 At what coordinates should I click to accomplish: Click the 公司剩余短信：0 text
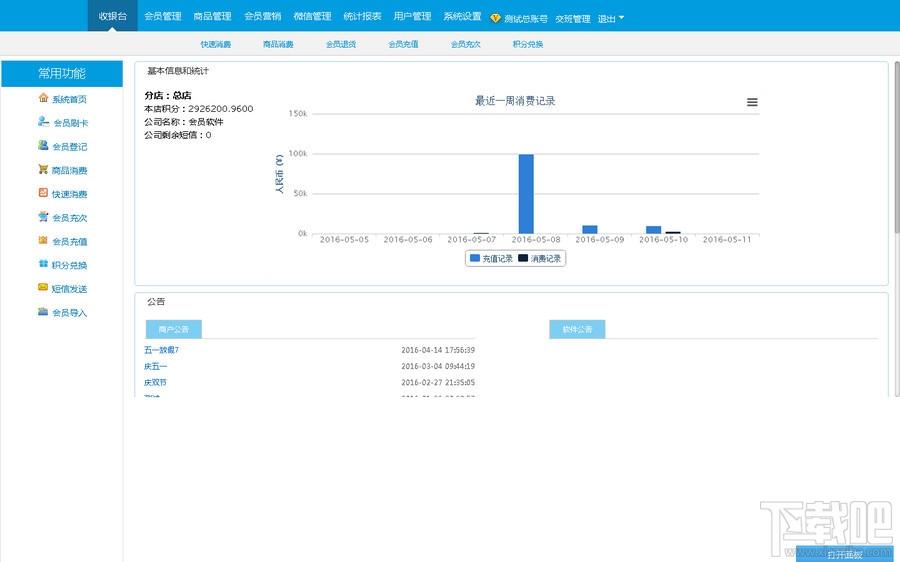(177, 135)
